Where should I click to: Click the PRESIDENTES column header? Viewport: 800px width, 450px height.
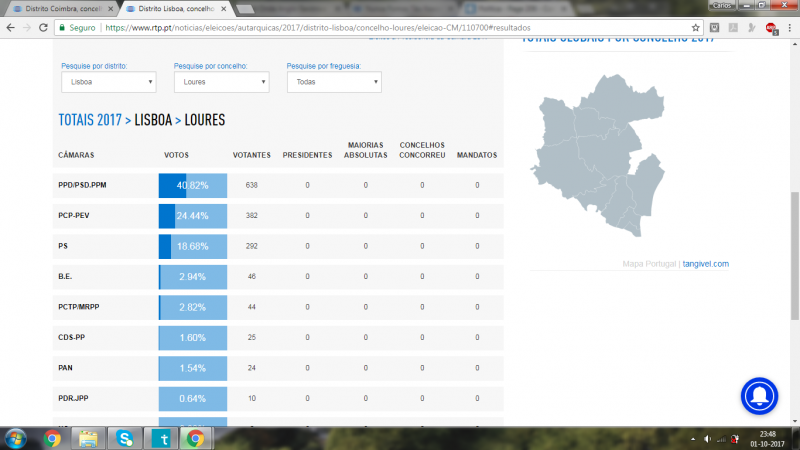pos(307,155)
